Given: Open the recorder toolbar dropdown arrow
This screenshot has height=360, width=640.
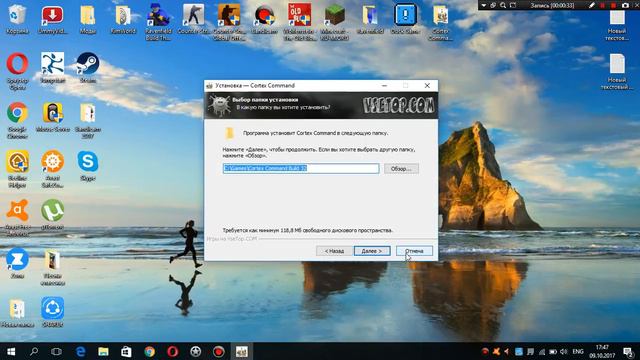Looking at the screenshot, I should (484, 5).
